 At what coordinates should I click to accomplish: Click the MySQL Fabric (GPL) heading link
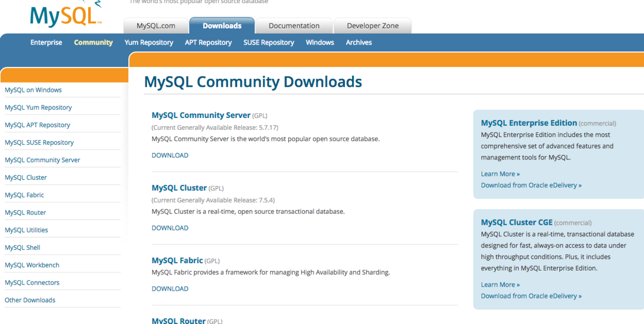tap(177, 261)
